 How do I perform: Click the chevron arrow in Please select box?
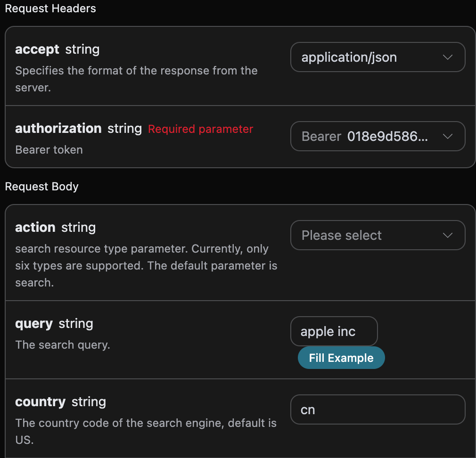pyautogui.click(x=447, y=235)
